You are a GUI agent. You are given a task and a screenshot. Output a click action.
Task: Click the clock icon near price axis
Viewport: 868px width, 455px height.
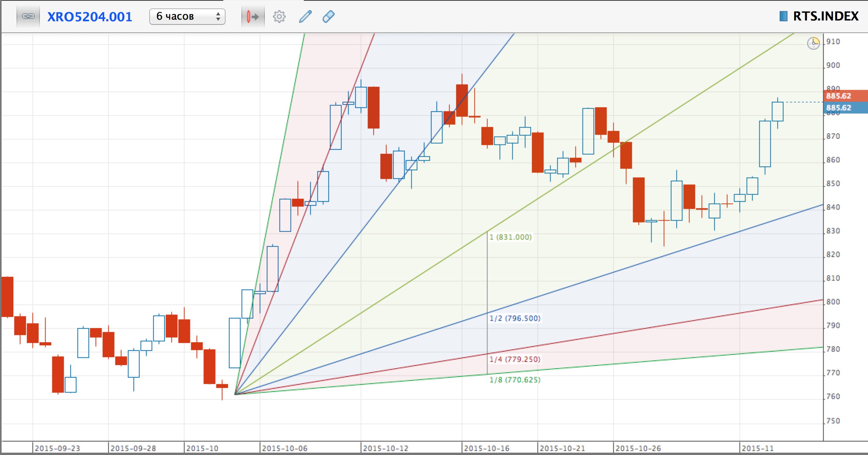[x=813, y=43]
